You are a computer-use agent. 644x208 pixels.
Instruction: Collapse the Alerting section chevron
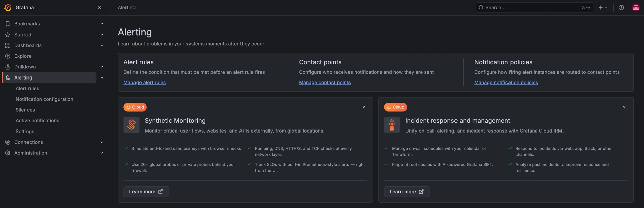point(102,77)
